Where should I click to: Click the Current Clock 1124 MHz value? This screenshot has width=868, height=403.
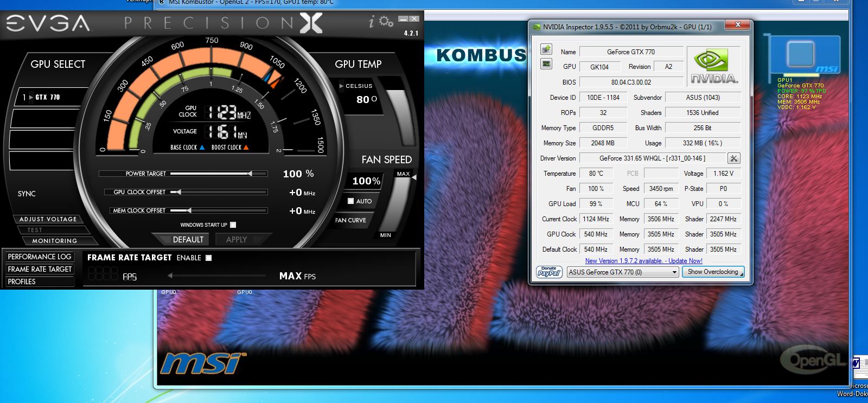596,219
